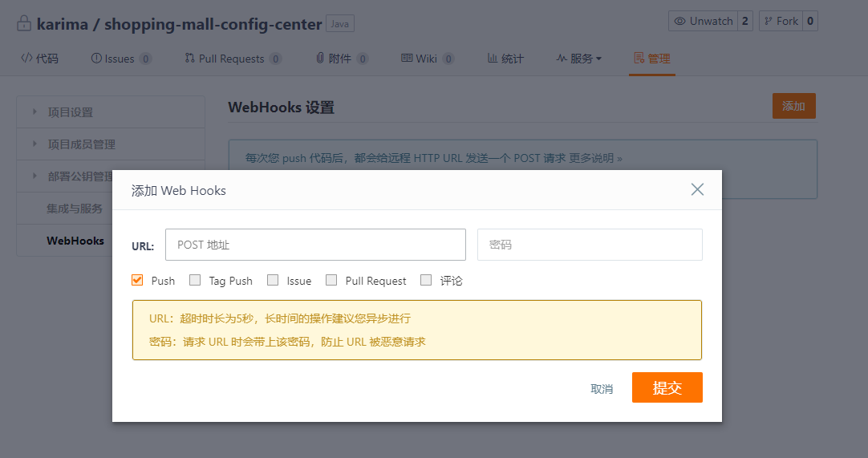The image size is (868, 458).
Task: Click the Issues exclamation icon
Action: pos(96,58)
